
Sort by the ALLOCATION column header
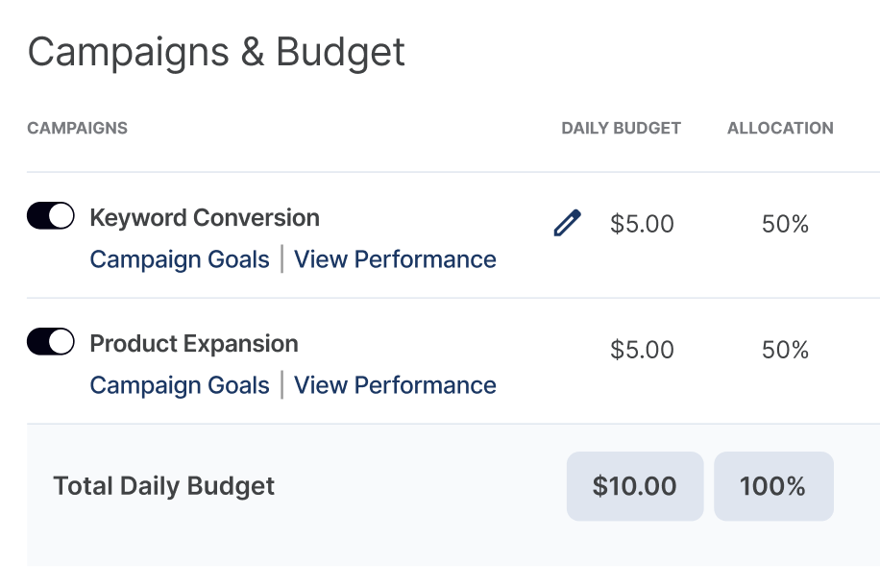click(780, 128)
